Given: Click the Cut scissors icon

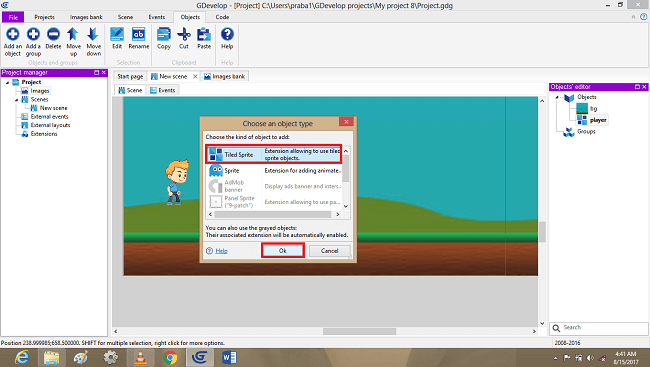Looking at the screenshot, I should coord(184,34).
